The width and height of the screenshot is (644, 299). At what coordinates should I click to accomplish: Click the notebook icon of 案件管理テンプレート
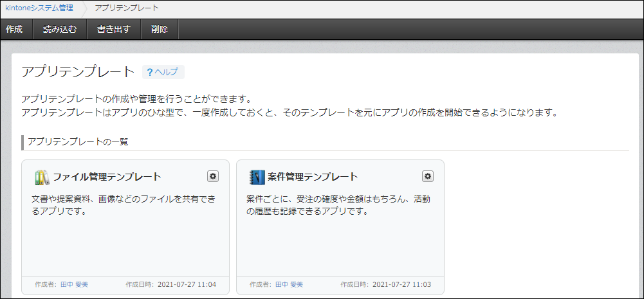256,177
